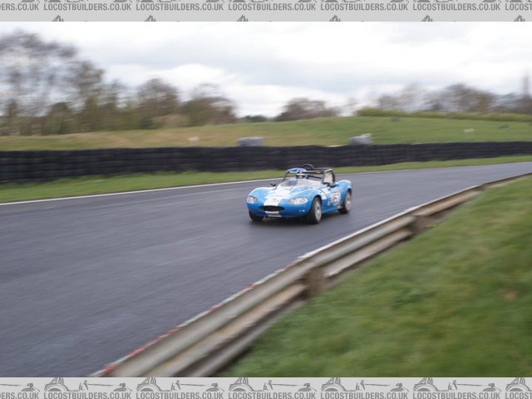Click the blue race car

tap(299, 197)
